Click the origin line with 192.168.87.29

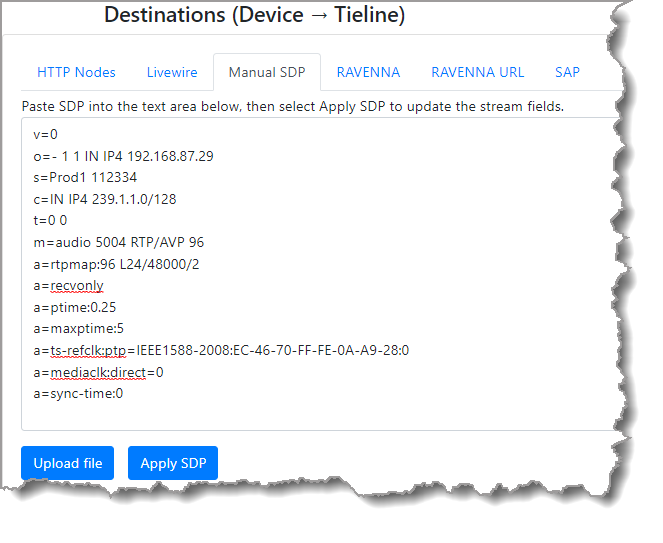click(x=123, y=157)
